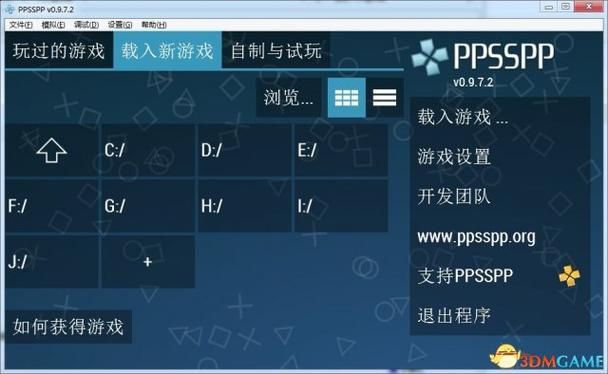Open the 帮助(H) menu
The image size is (608, 374).
pyautogui.click(x=154, y=25)
